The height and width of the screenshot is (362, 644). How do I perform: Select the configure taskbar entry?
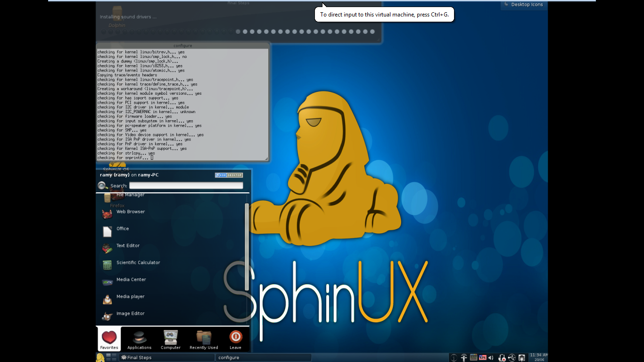263,358
